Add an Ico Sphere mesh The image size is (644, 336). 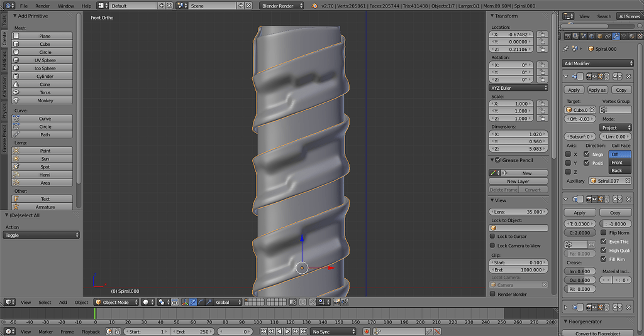tap(42, 68)
